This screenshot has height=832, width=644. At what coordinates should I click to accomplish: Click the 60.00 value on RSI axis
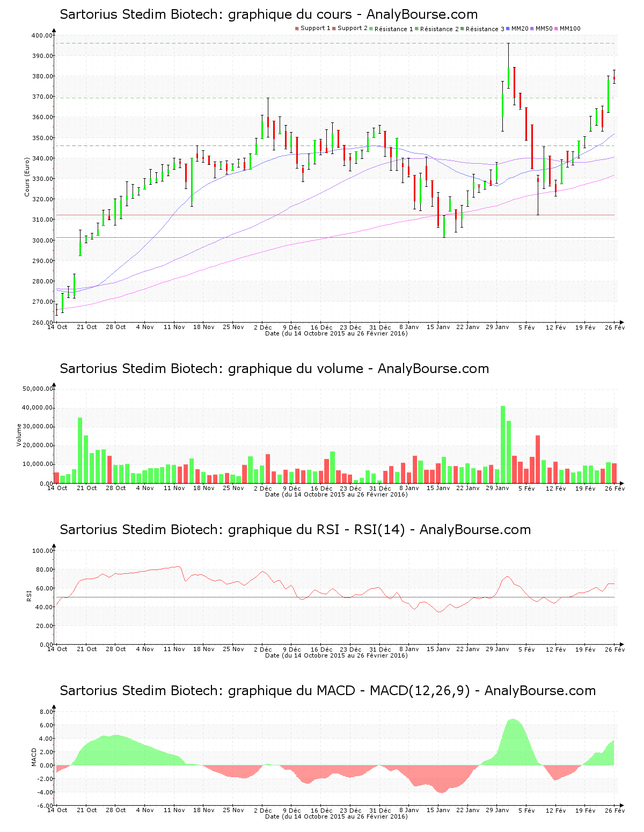pos(44,588)
